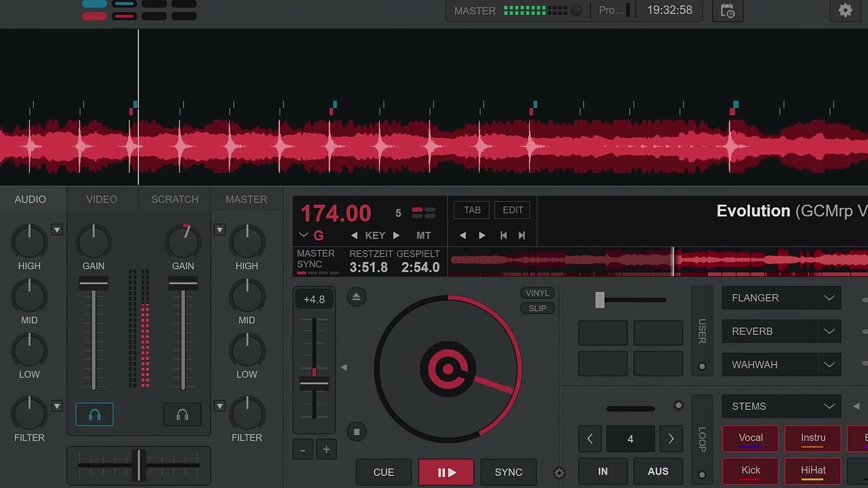
Task: Toggle the Kick stem pad
Action: [751, 471]
